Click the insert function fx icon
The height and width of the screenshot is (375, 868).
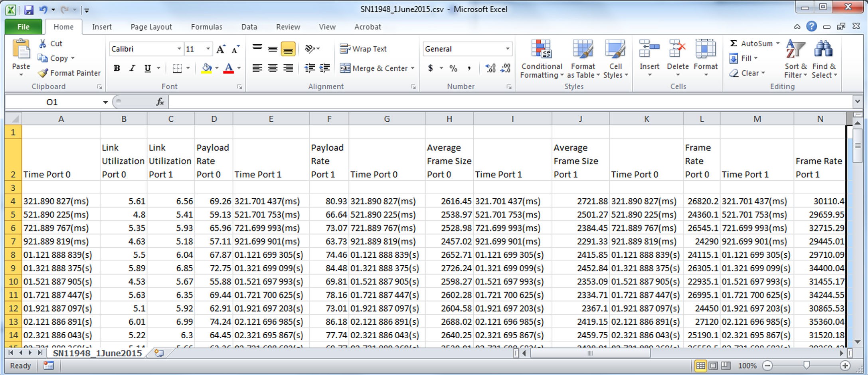click(x=160, y=102)
